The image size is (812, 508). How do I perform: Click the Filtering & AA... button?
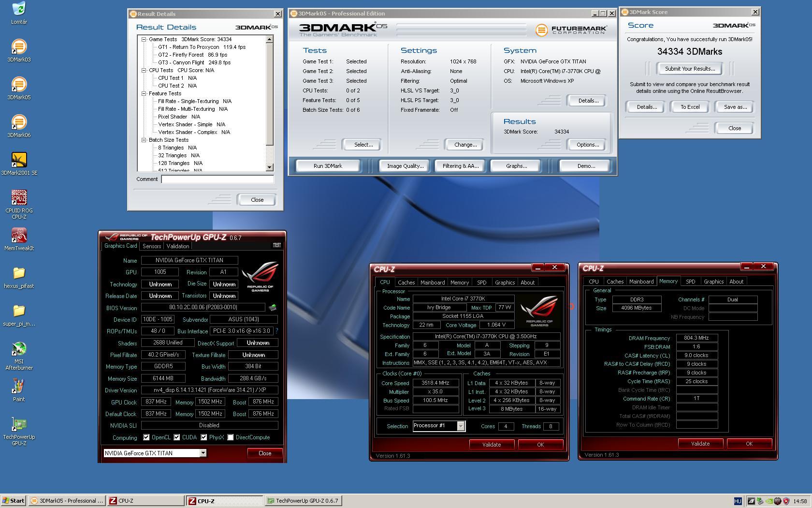point(461,166)
